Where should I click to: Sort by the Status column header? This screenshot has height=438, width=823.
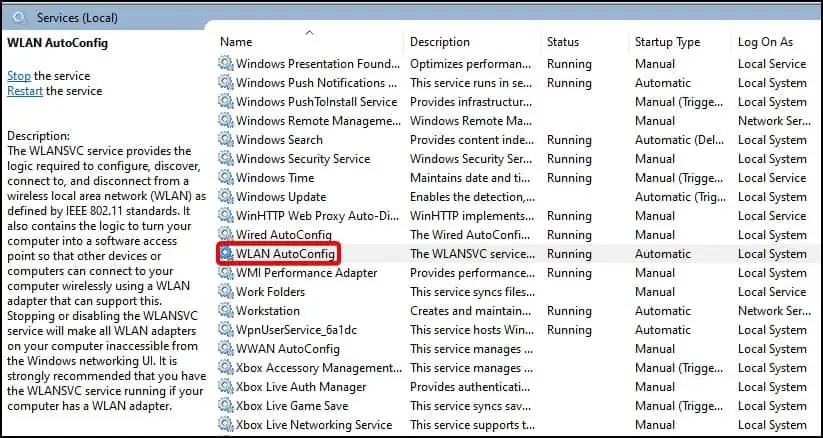(x=563, y=42)
